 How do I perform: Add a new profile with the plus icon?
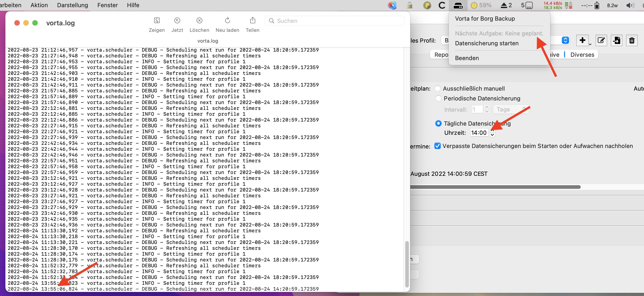pyautogui.click(x=583, y=40)
